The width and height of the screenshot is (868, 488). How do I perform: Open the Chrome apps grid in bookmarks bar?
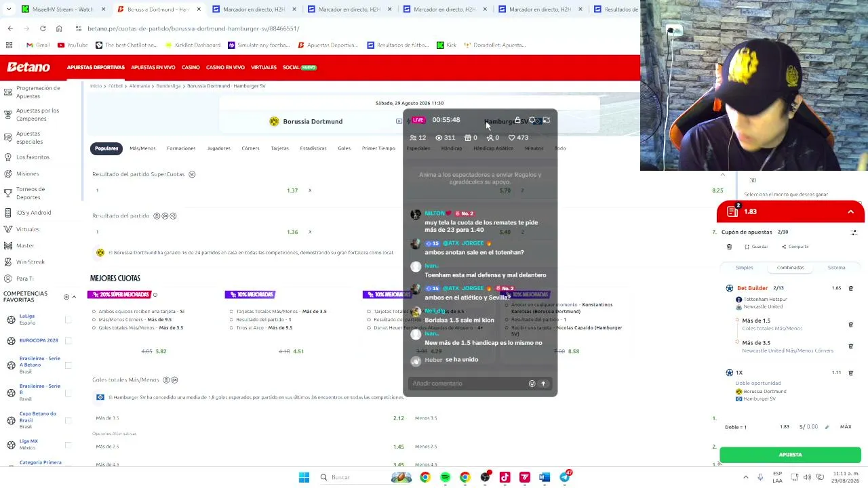(9, 45)
